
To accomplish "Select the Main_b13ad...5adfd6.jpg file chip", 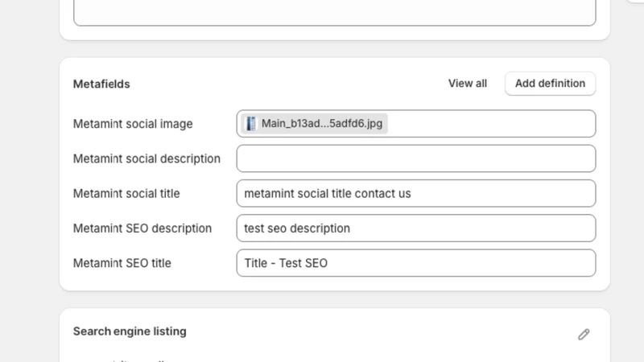I will click(x=314, y=124).
